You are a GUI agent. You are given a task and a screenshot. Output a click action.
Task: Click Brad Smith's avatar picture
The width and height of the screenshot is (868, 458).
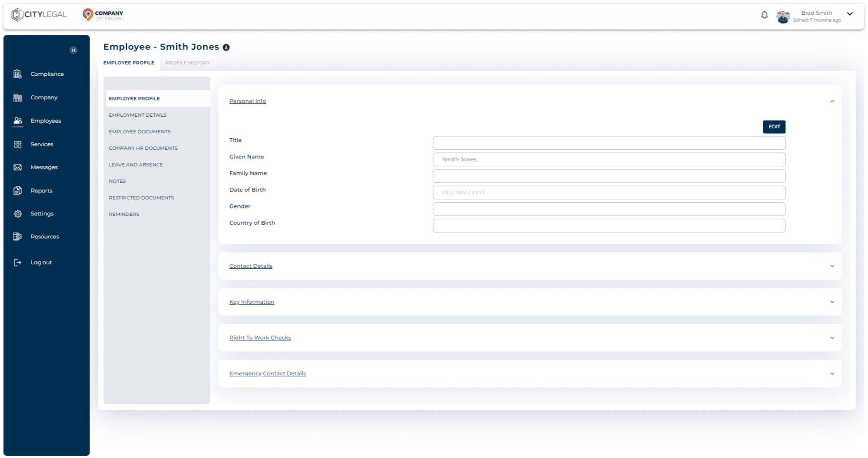pos(783,17)
